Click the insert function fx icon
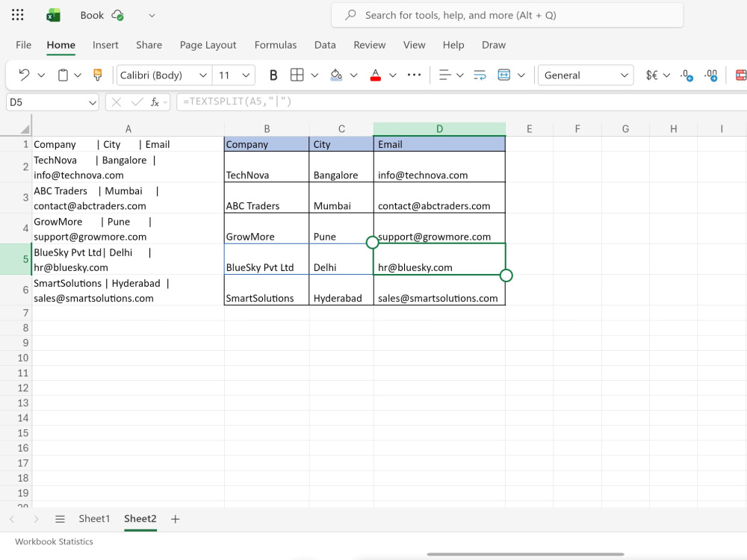 pyautogui.click(x=155, y=102)
